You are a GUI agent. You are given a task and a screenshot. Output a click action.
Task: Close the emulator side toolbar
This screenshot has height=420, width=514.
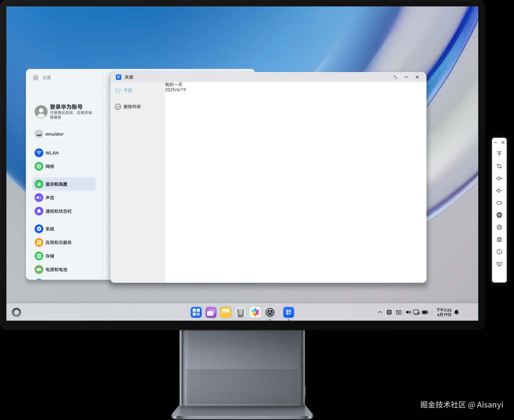coord(503,143)
